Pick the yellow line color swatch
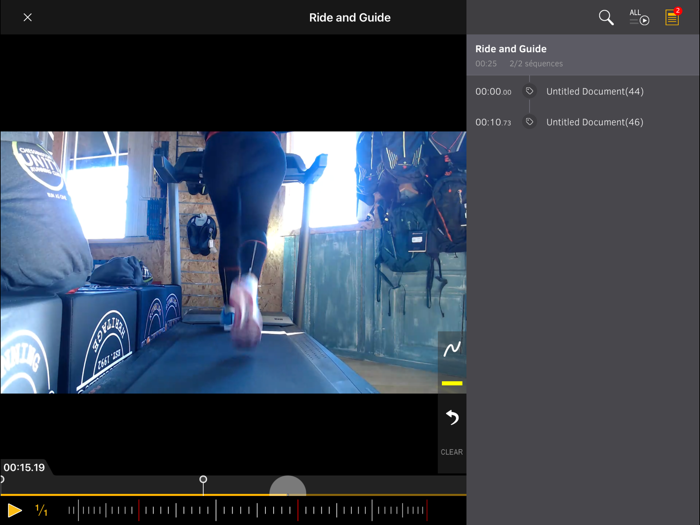 (452, 383)
